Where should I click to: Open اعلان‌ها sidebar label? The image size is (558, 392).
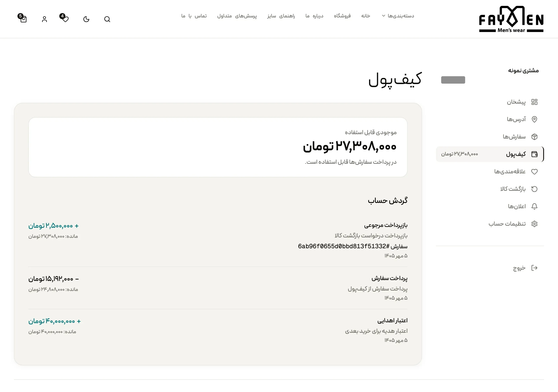(517, 206)
